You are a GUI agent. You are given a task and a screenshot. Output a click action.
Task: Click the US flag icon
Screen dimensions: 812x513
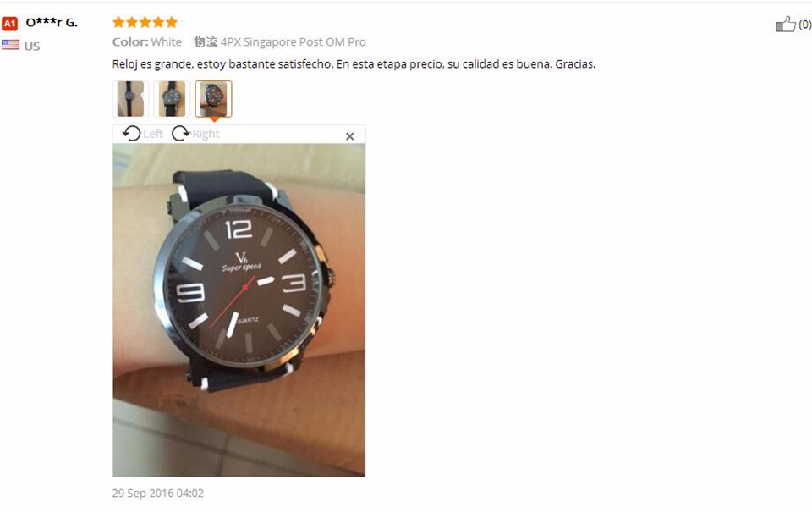pos(10,45)
